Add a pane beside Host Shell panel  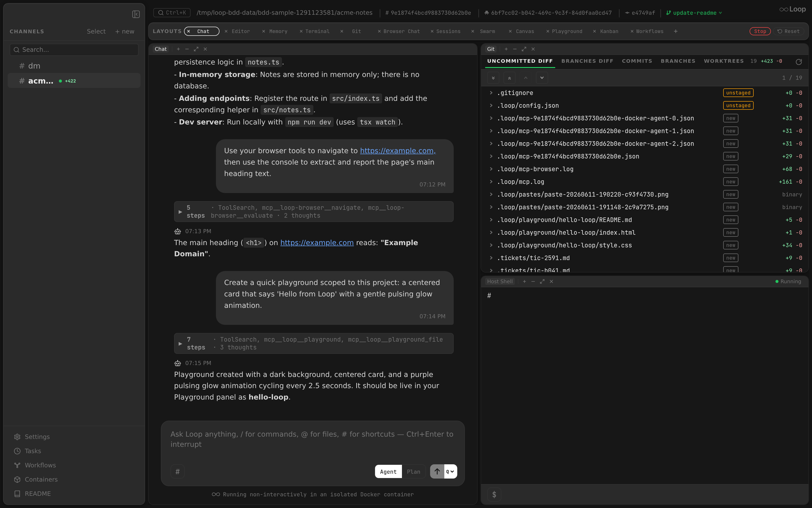click(524, 281)
